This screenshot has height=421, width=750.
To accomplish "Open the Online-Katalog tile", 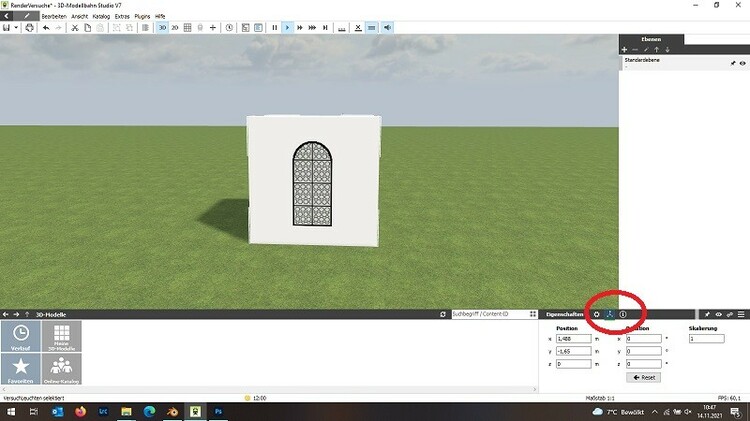I will click(x=62, y=369).
